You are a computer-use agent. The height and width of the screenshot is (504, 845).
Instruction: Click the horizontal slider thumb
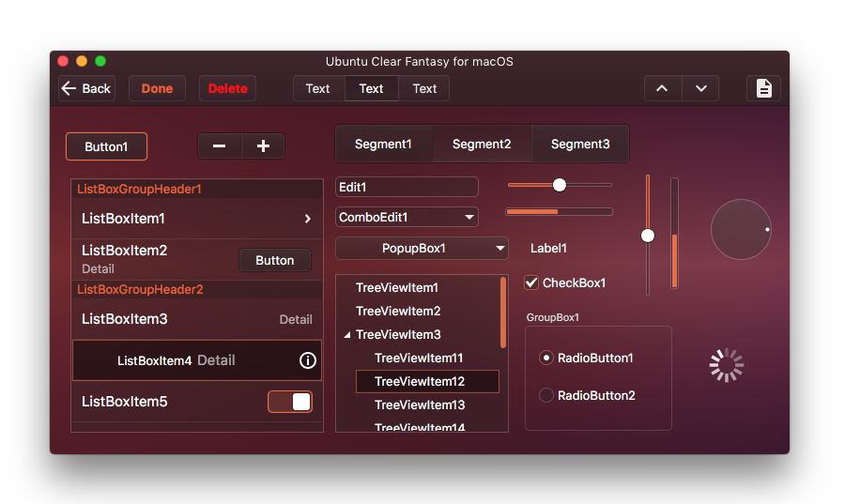[x=560, y=185]
